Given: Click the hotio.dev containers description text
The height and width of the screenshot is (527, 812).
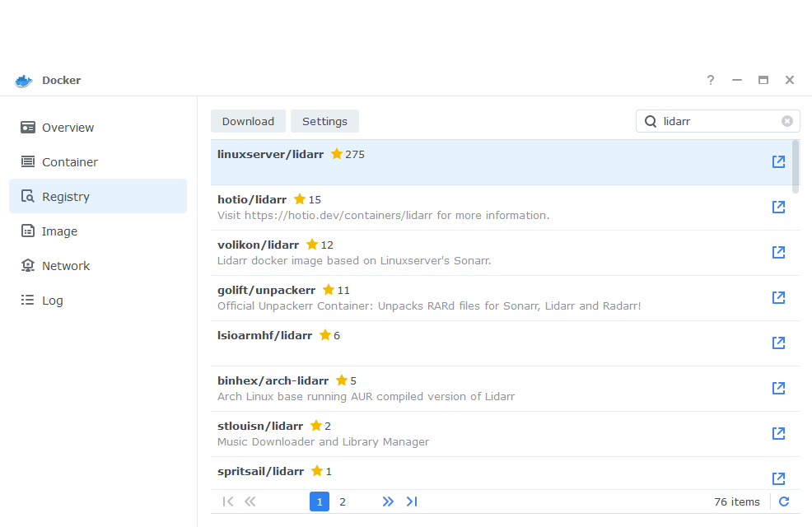Looking at the screenshot, I should coord(383,216).
